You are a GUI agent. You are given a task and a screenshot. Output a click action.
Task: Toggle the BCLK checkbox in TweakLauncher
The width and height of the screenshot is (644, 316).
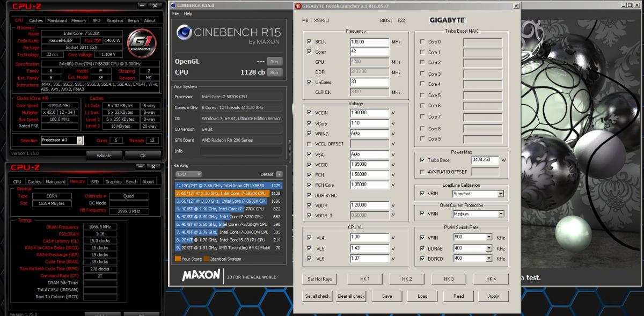309,42
